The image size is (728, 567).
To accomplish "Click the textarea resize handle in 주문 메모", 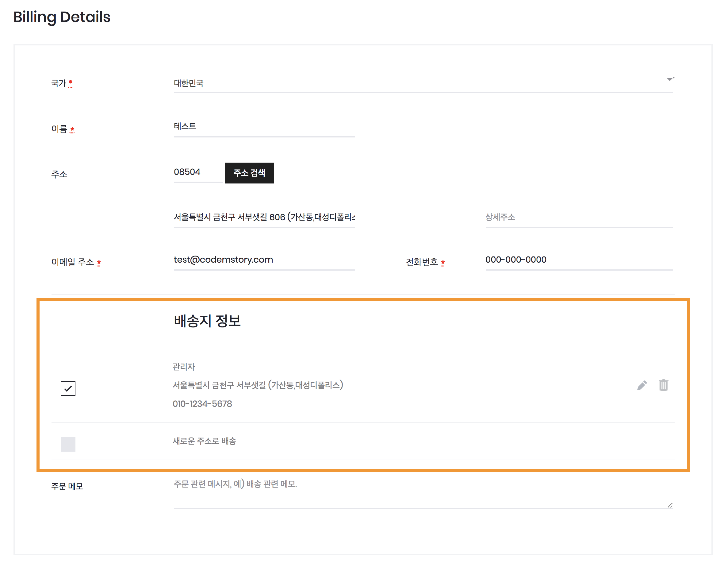I will click(670, 505).
